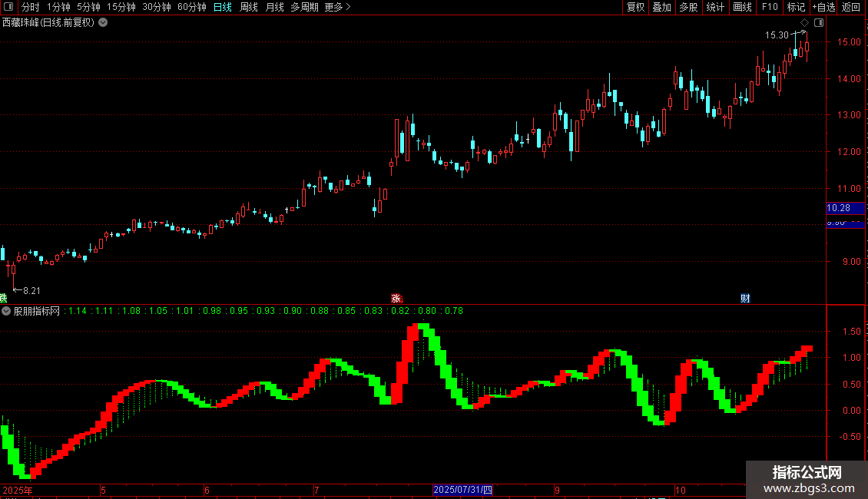Click month 7 on the time axis
The image size is (868, 499).
pyautogui.click(x=316, y=490)
